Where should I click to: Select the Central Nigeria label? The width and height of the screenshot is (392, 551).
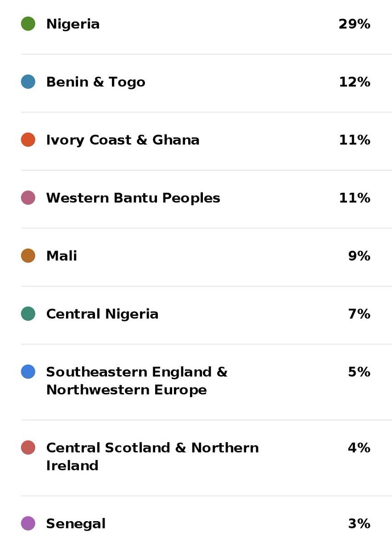pyautogui.click(x=102, y=314)
